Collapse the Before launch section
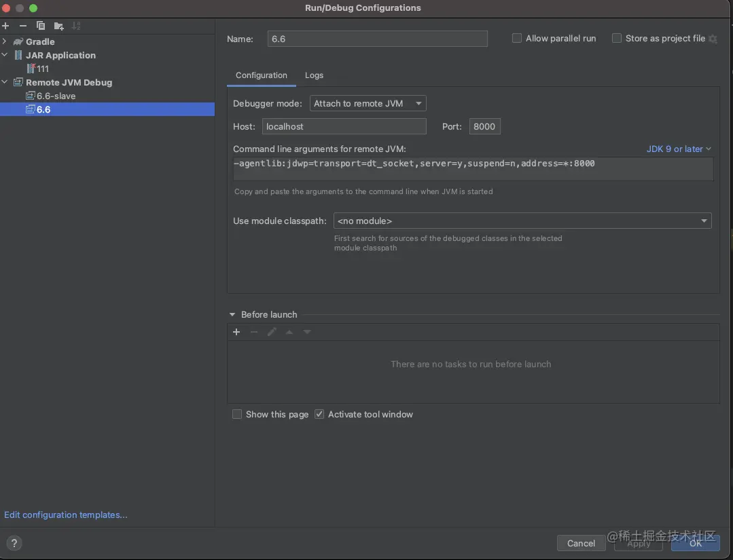Viewport: 733px width, 560px height. pyautogui.click(x=232, y=315)
